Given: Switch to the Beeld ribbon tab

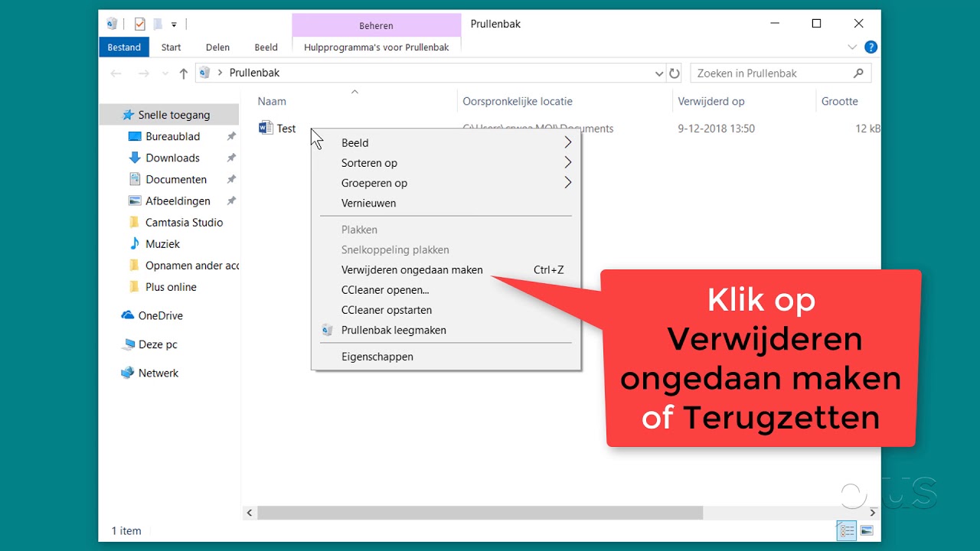Looking at the screenshot, I should click(266, 47).
